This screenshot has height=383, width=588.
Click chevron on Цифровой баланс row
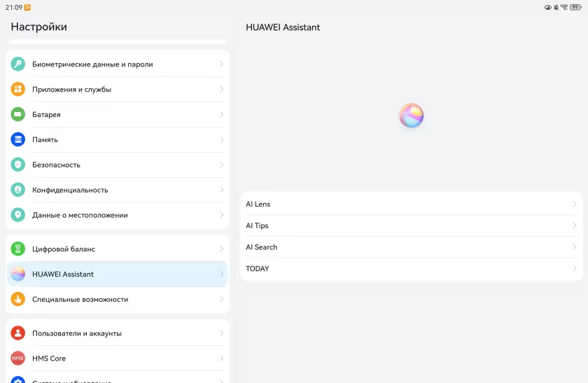click(222, 249)
